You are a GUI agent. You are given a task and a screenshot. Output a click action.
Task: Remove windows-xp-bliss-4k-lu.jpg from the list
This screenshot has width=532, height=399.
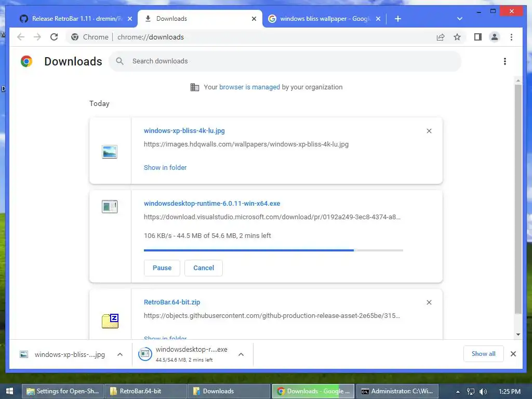[x=429, y=131]
